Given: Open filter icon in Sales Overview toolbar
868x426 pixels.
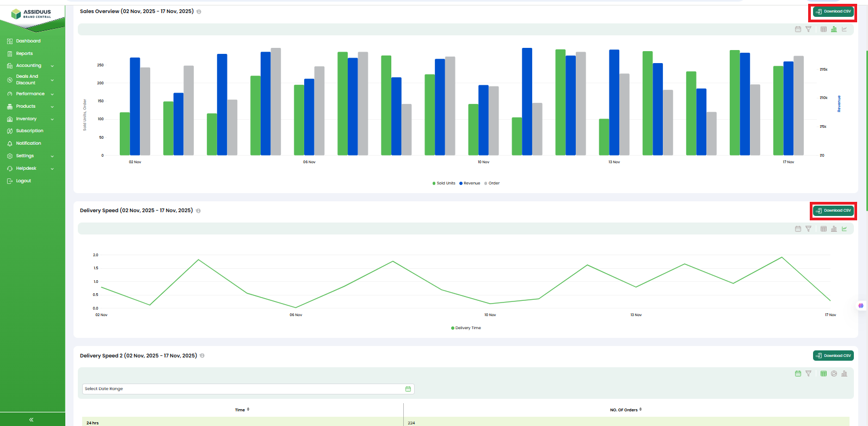Looking at the screenshot, I should pos(808,29).
